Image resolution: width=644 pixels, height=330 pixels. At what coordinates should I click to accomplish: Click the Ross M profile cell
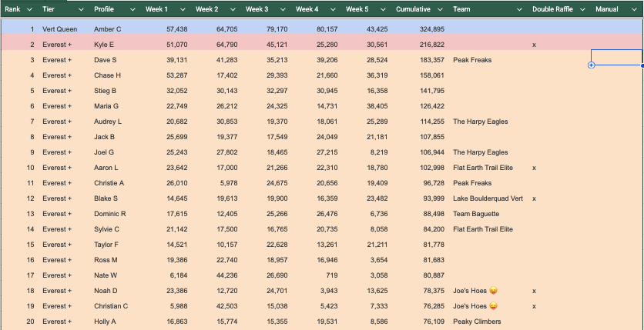coord(106,260)
